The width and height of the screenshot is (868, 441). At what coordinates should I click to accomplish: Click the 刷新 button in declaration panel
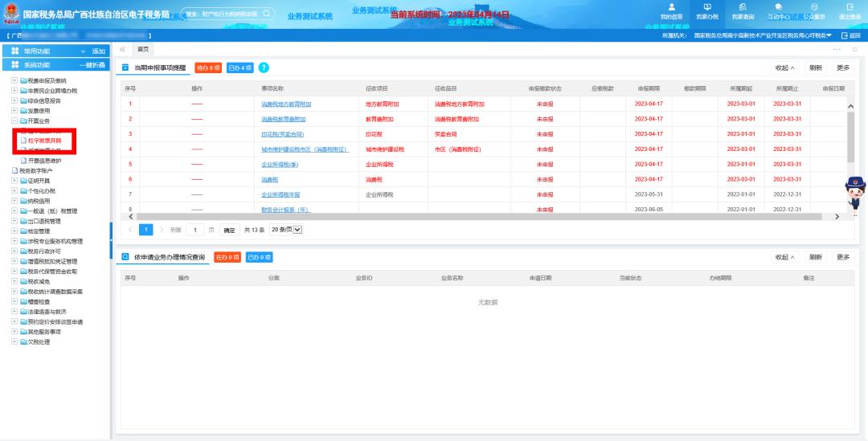(x=816, y=67)
